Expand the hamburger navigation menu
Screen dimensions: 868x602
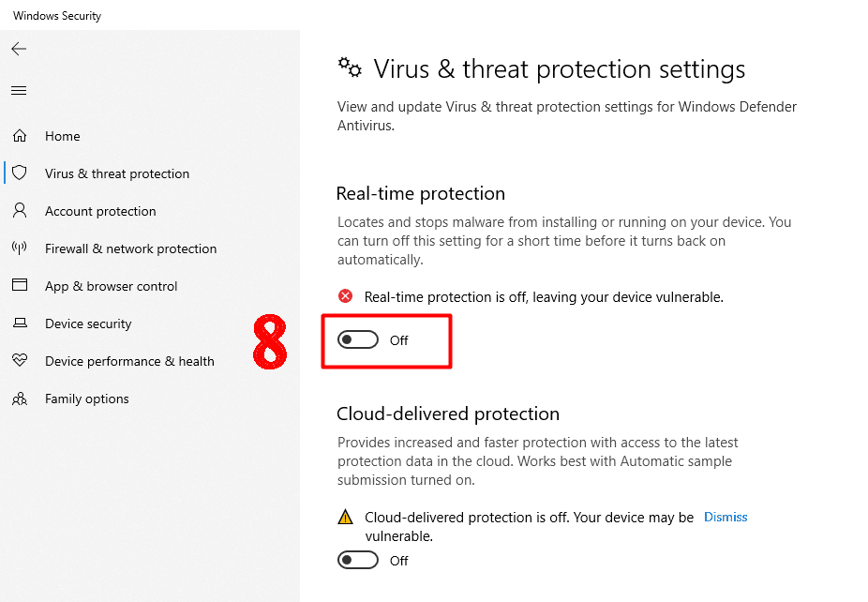(19, 91)
